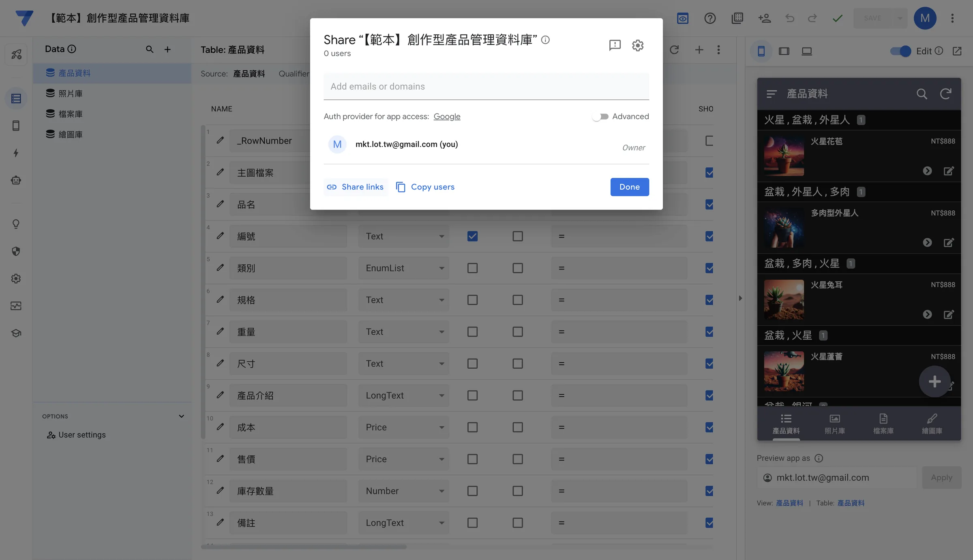
Task: Open the preview app eye icon in the top bar
Action: coord(683,18)
